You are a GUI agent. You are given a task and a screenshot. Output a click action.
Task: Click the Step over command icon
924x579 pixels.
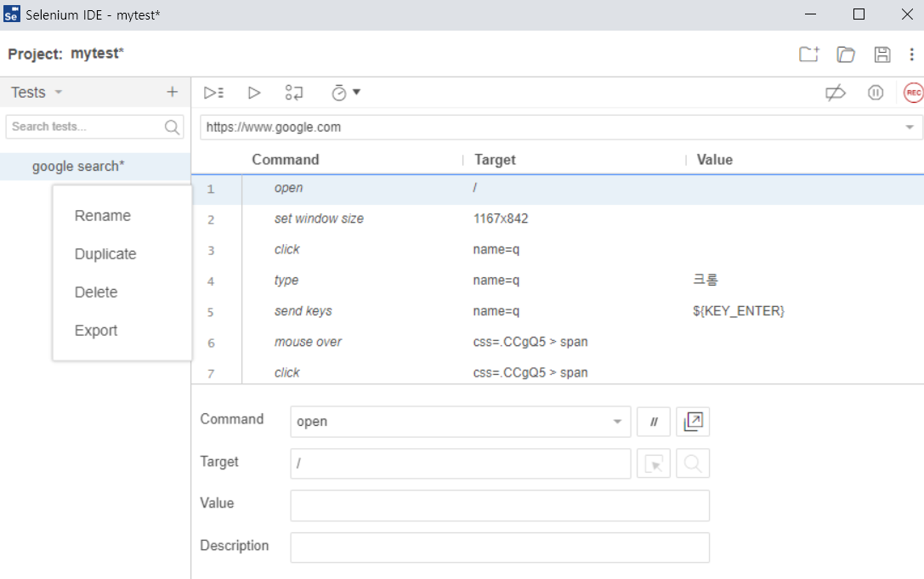pyautogui.click(x=294, y=93)
